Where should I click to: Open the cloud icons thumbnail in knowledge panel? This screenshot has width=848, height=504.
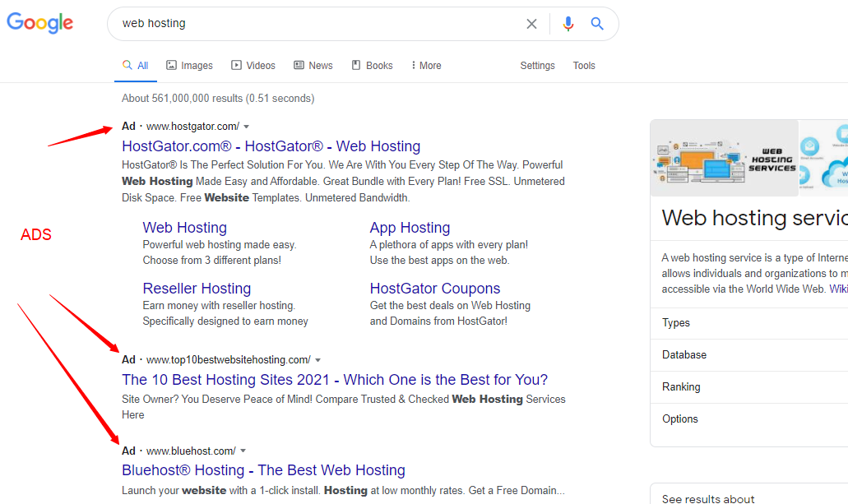[823, 158]
